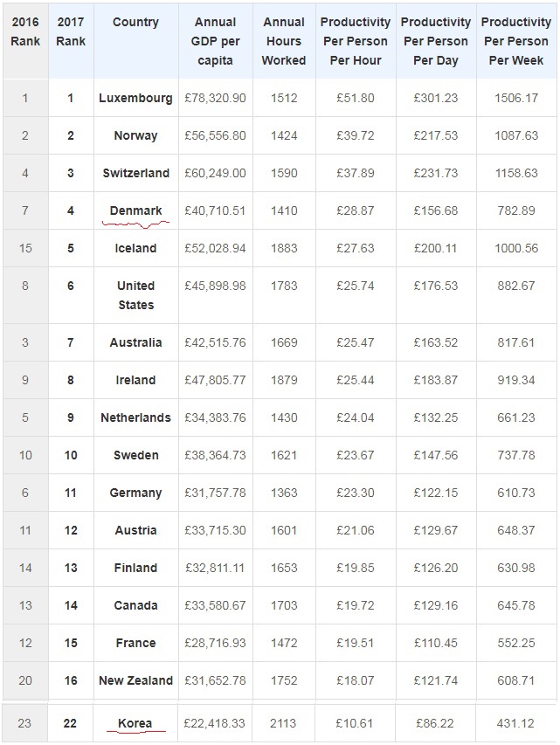Click the Luxembourg country cell

pyautogui.click(x=136, y=99)
